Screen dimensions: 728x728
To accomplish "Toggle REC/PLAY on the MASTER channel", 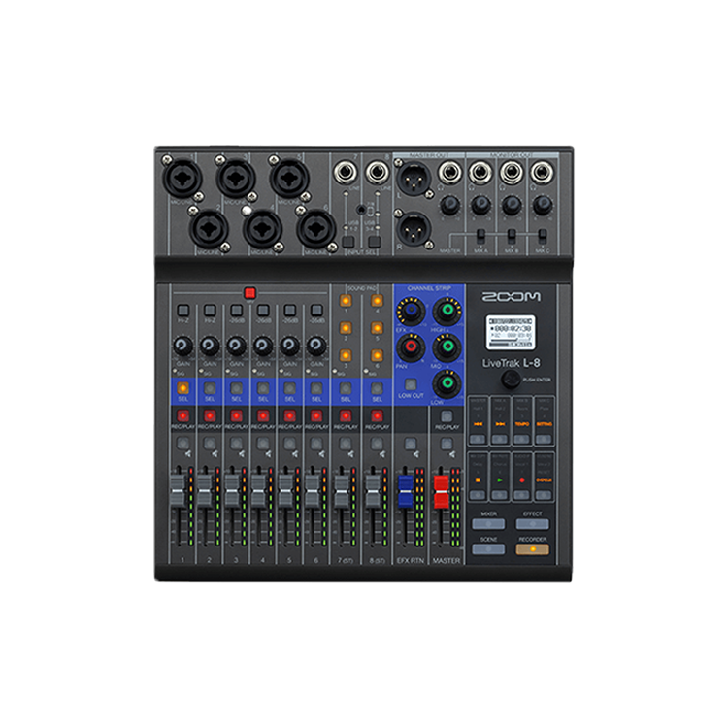I will (x=447, y=415).
